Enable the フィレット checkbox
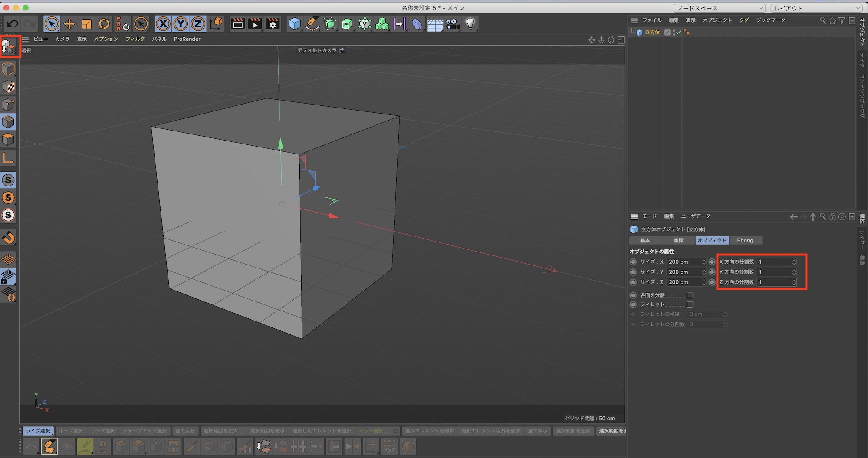Viewport: 868px width, 458px height. [690, 304]
